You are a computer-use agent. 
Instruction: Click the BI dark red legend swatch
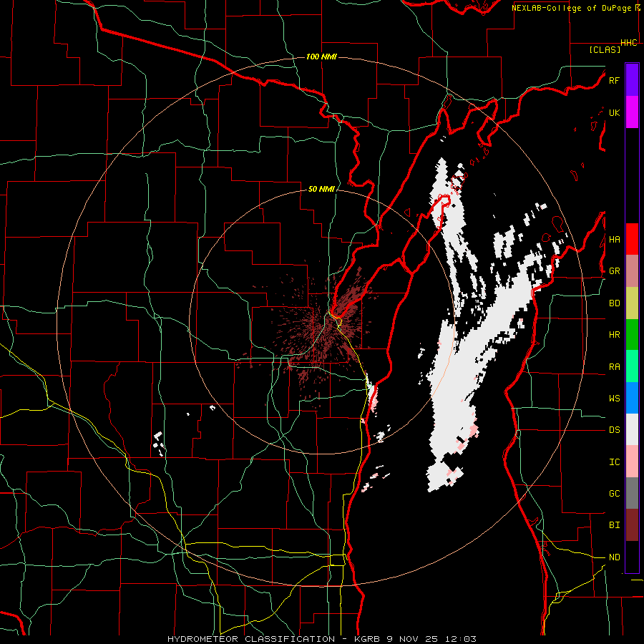[x=632, y=525]
